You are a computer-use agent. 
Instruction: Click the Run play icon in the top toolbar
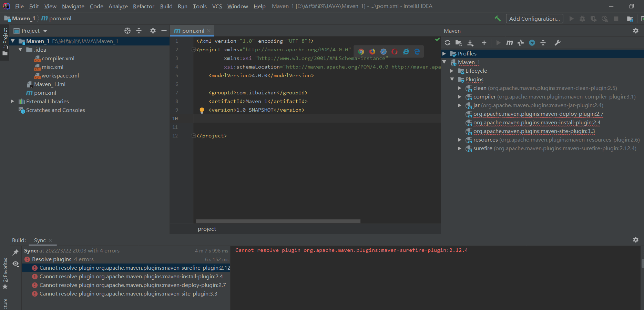coord(571,19)
